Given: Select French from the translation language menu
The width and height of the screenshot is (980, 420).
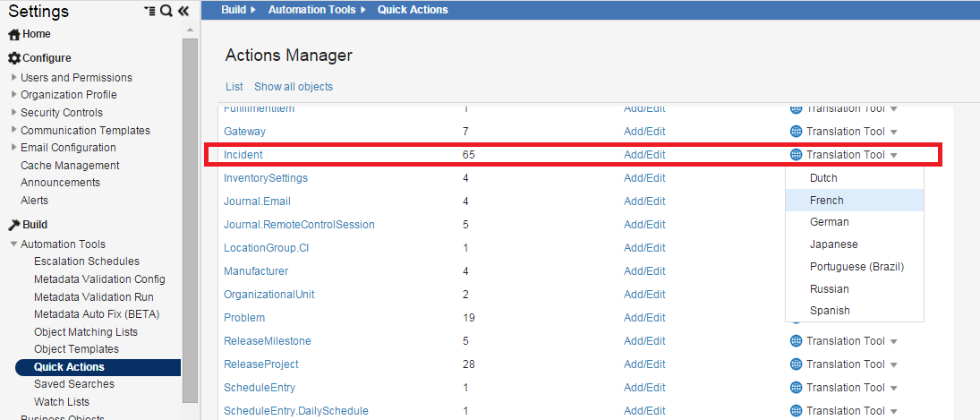Looking at the screenshot, I should pos(827,201).
